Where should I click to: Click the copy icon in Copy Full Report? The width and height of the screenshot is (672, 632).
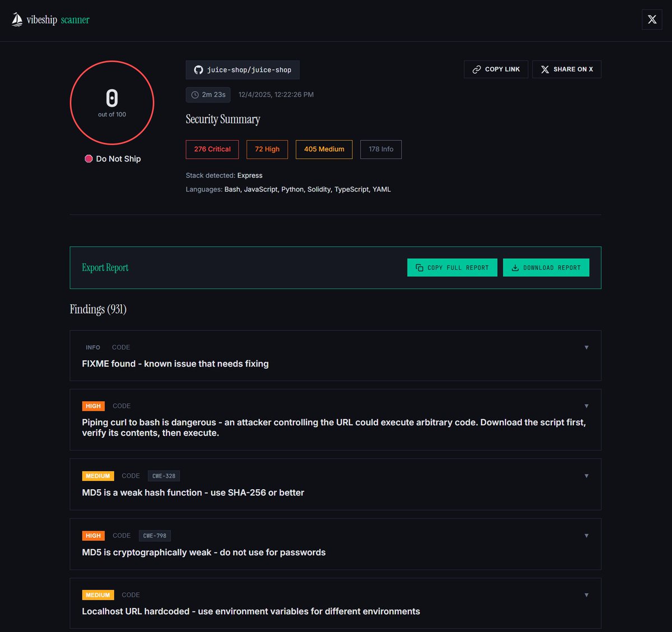(x=419, y=268)
